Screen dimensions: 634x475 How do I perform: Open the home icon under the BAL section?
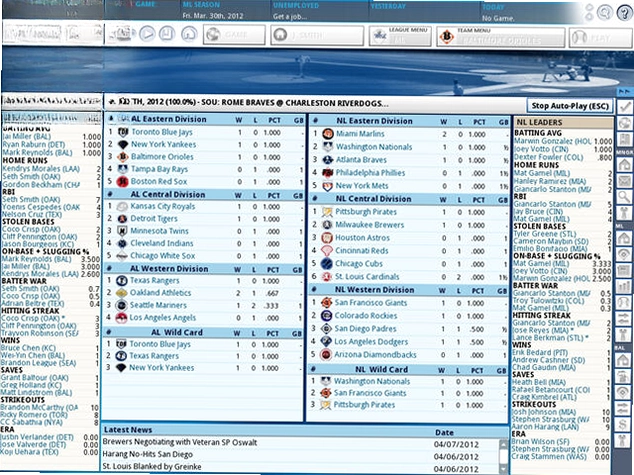pyautogui.click(x=625, y=360)
